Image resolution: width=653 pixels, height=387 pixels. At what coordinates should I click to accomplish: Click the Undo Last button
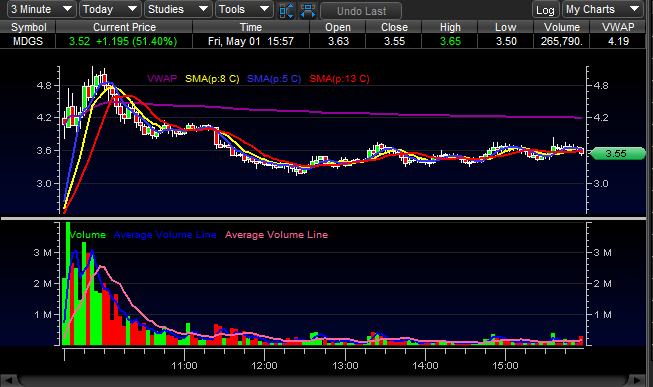click(361, 11)
